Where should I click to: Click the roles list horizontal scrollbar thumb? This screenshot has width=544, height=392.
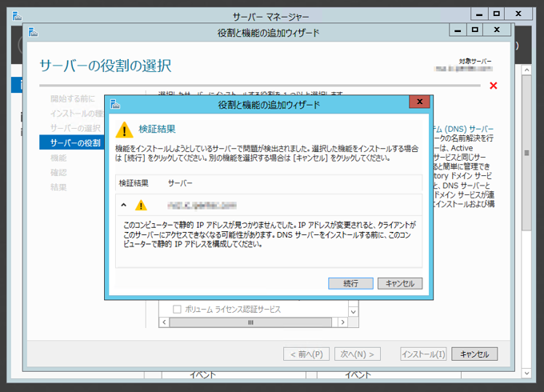click(250, 322)
